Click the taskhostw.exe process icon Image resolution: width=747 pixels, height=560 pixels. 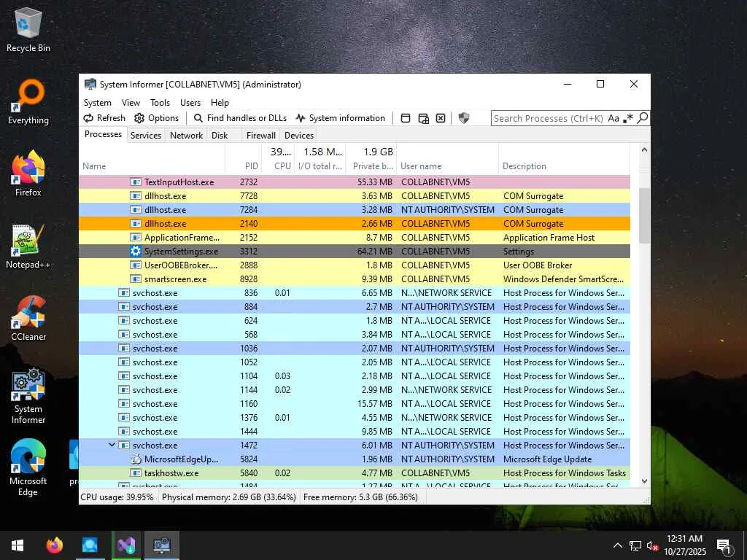point(136,472)
